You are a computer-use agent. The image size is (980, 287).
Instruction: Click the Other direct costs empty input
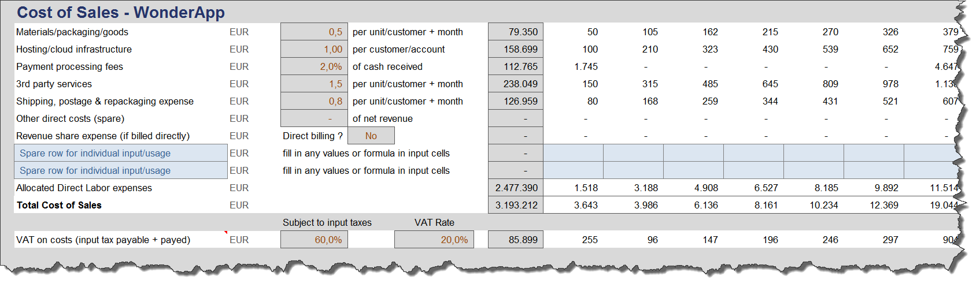314,118
